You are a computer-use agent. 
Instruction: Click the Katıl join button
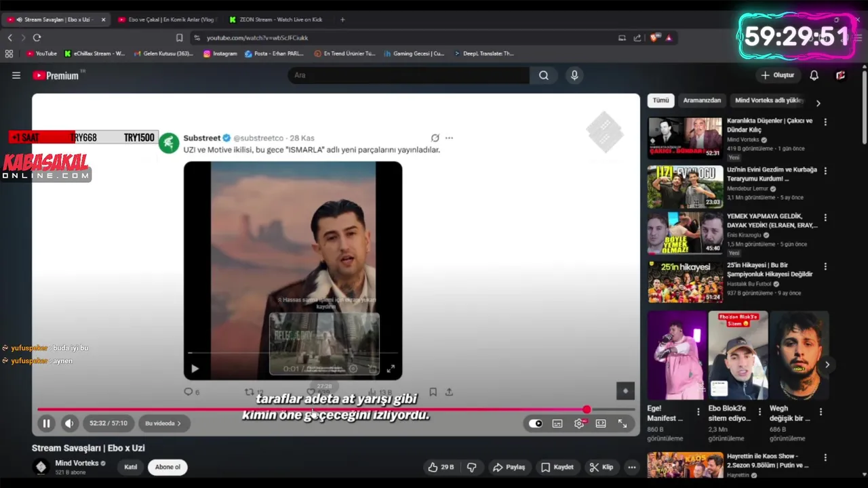click(x=131, y=467)
